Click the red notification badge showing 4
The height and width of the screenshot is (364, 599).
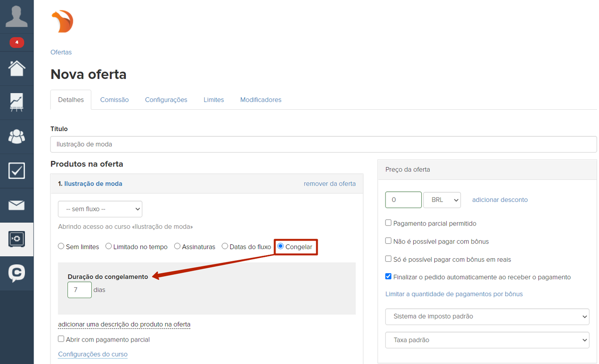[16, 42]
